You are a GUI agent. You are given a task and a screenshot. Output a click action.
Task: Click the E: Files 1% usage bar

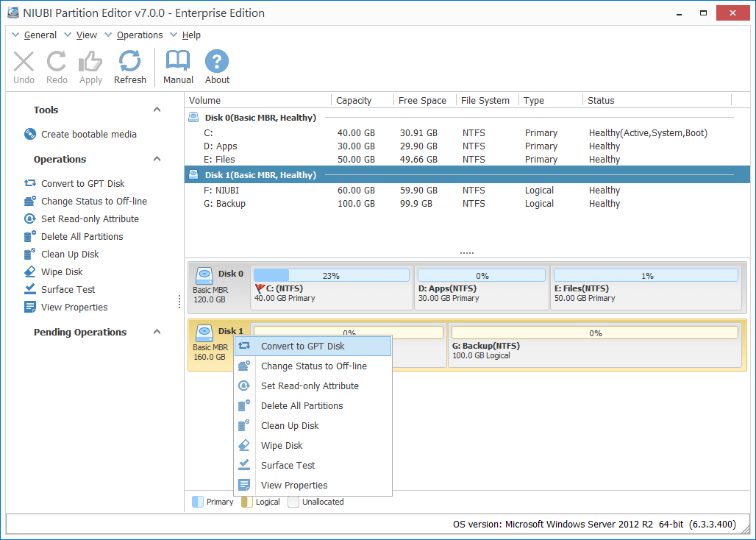(646, 275)
